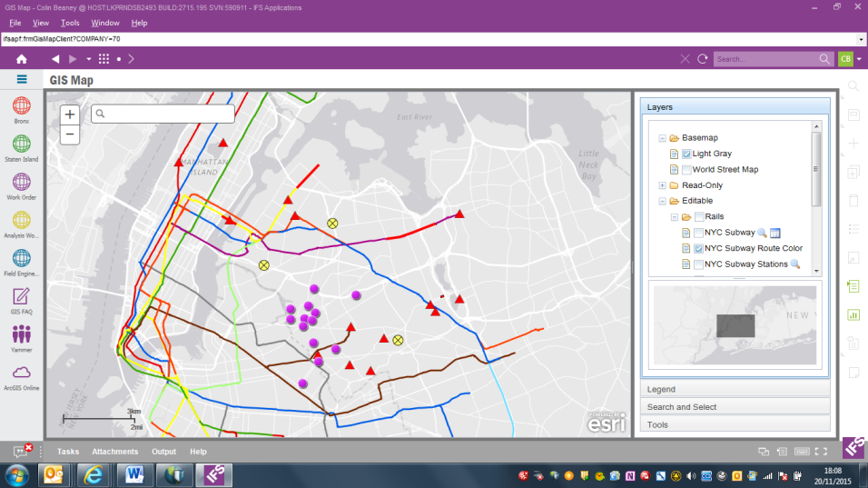Toggle the Light Gray basemap checkbox
The height and width of the screenshot is (488, 868).
point(686,154)
